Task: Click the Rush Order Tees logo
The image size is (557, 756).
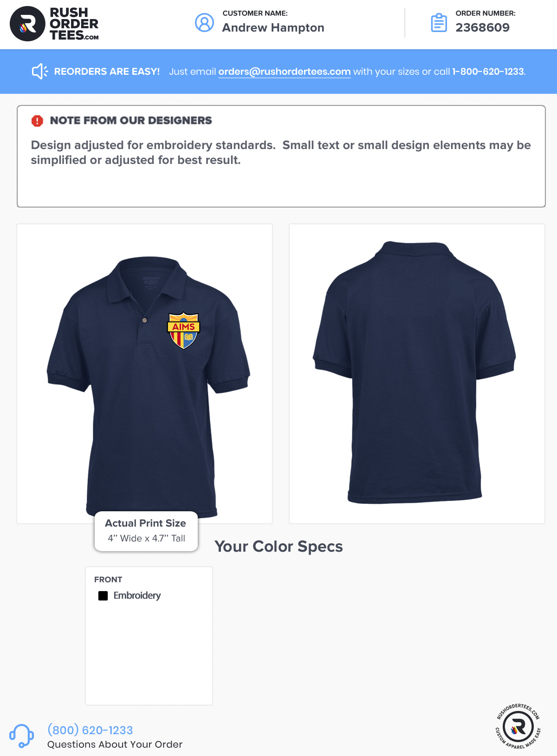Action: point(54,24)
